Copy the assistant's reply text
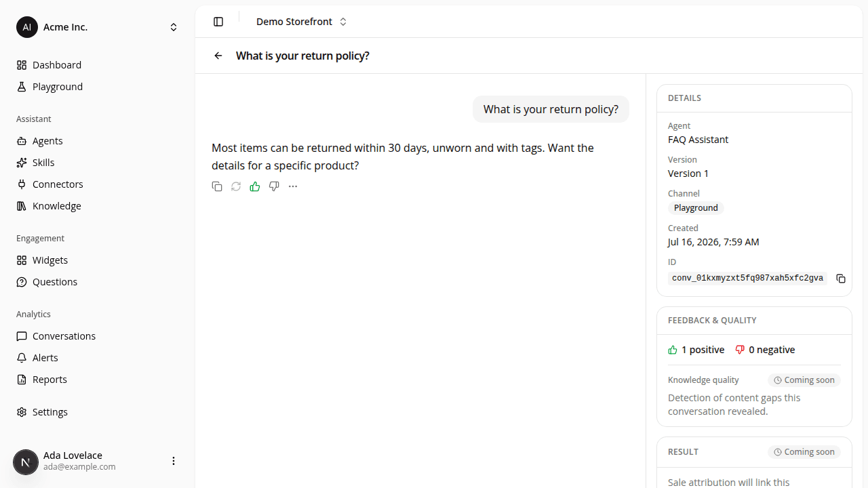Image resolution: width=868 pixels, height=488 pixels. (217, 186)
